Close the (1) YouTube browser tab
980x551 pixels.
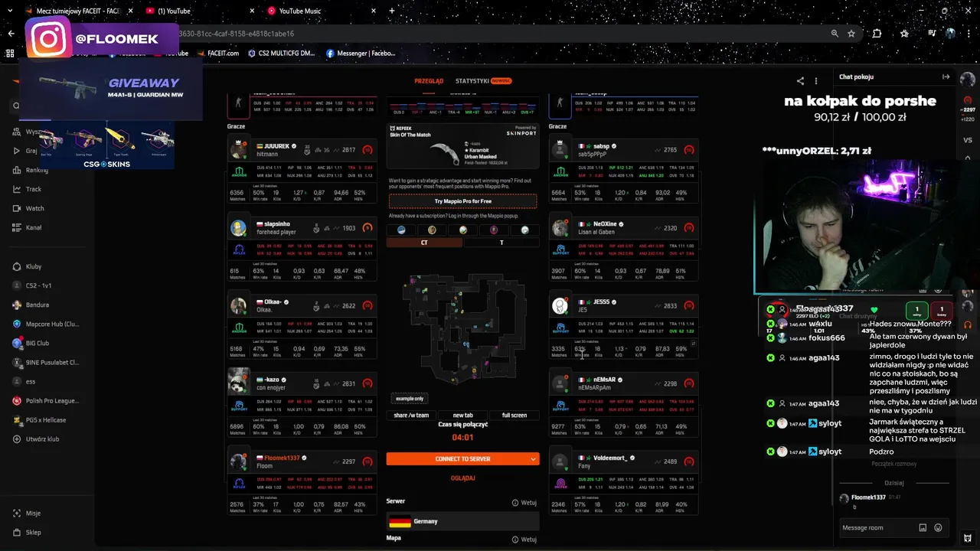[x=253, y=11]
